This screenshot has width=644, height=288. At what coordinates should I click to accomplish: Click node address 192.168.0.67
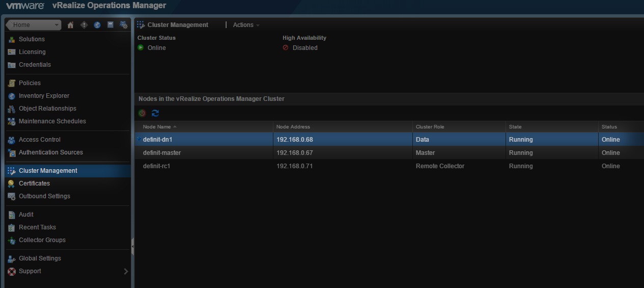295,153
